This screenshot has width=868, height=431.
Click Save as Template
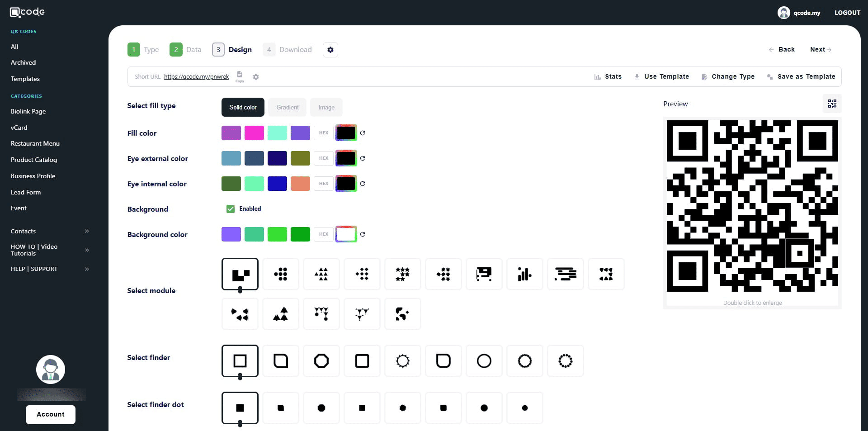pos(806,76)
